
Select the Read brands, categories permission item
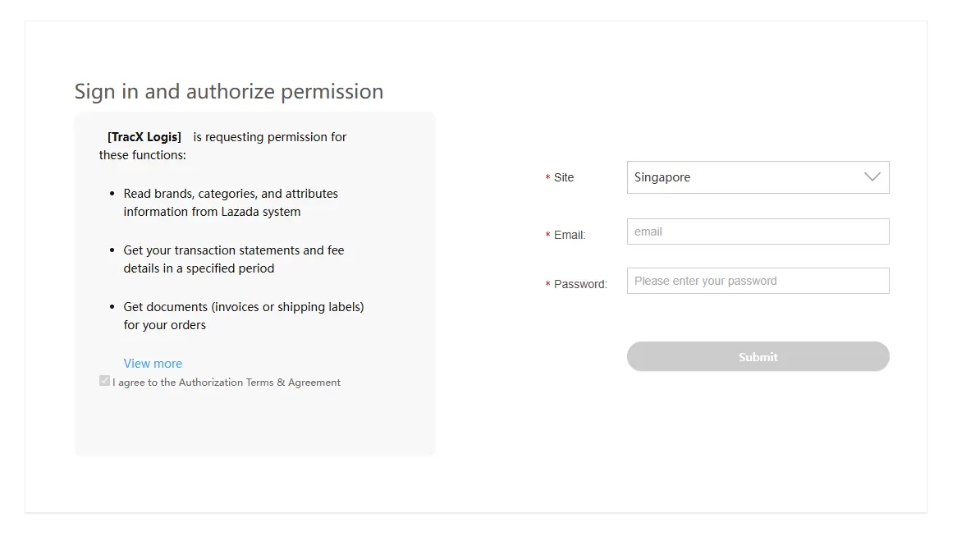point(231,203)
